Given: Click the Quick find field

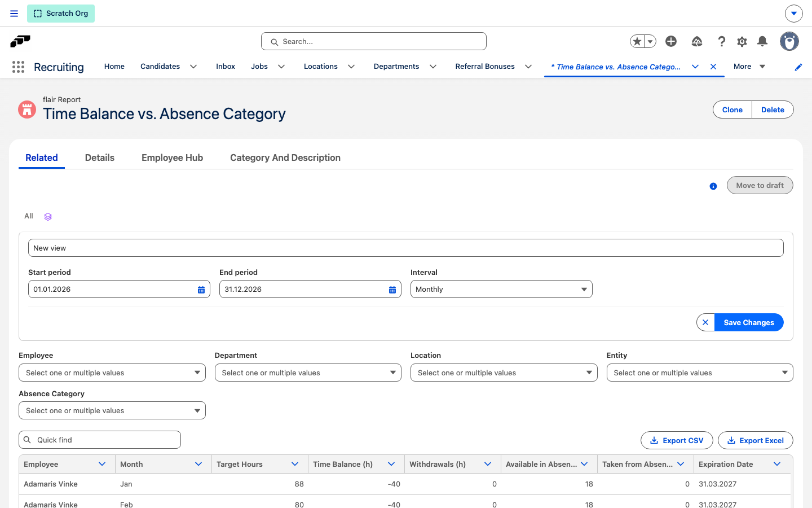Looking at the screenshot, I should pos(100,440).
